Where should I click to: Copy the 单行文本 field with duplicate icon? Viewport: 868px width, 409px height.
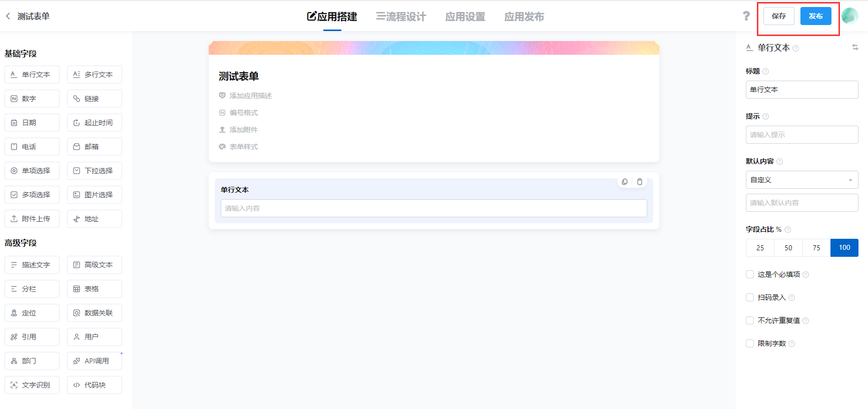click(x=625, y=182)
